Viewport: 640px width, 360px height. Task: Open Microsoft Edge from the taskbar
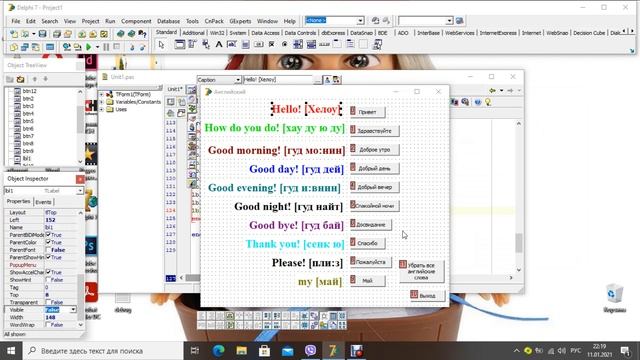coord(219,351)
